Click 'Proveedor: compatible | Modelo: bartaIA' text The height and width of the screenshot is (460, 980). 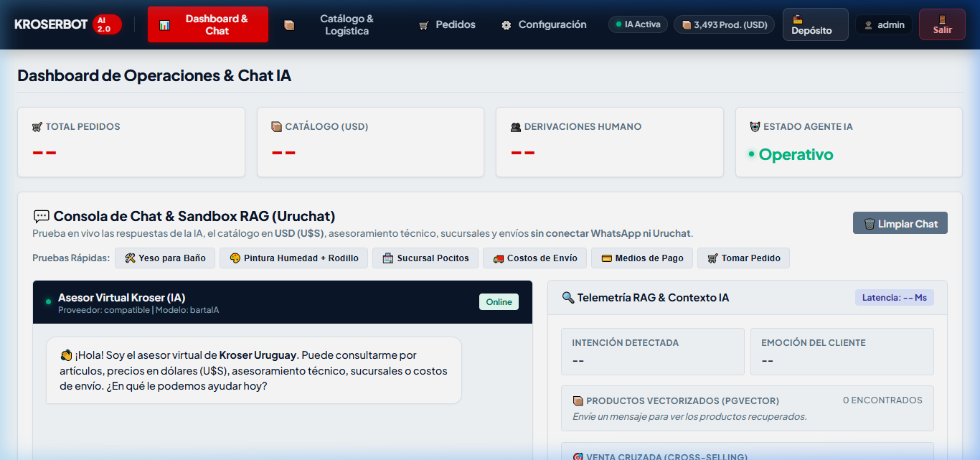tap(138, 310)
